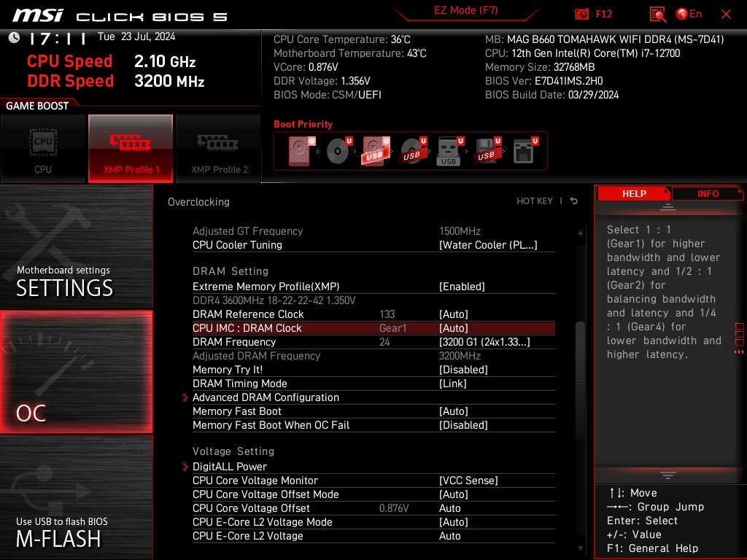Open DRAM Reference Clock Auto value
Screen dimensions: 747x560
(x=454, y=314)
